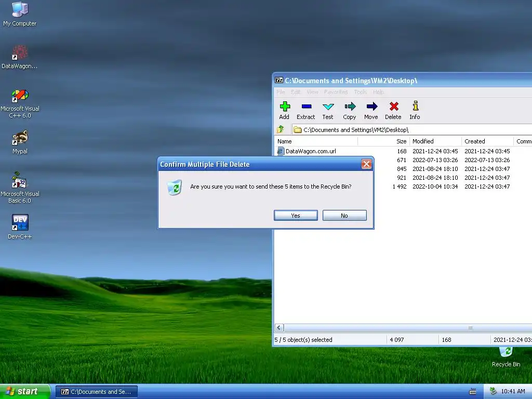The height and width of the screenshot is (399, 532).
Task: Select the Dev-C++ desktop shortcut
Action: pyautogui.click(x=20, y=227)
